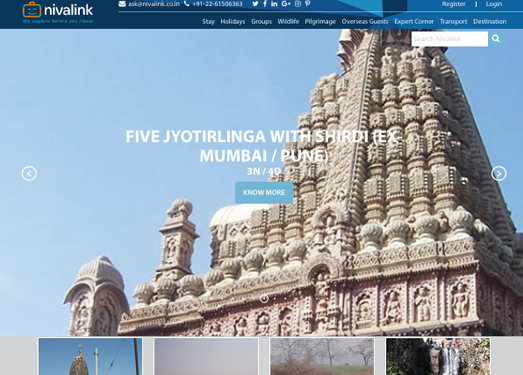523x375 pixels.
Task: Advance to next slide arrow
Action: point(499,173)
